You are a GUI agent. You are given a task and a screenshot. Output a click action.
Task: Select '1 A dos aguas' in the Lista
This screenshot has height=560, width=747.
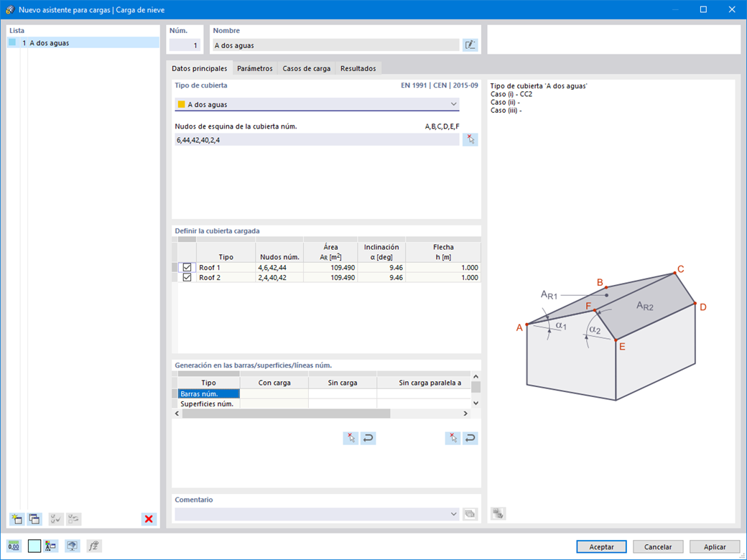(83, 43)
